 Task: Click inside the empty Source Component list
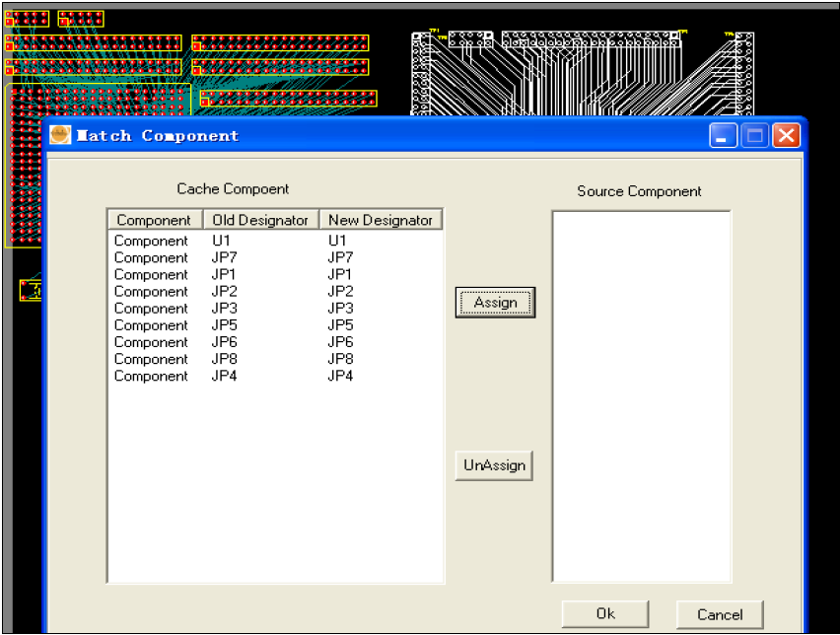coord(641,394)
